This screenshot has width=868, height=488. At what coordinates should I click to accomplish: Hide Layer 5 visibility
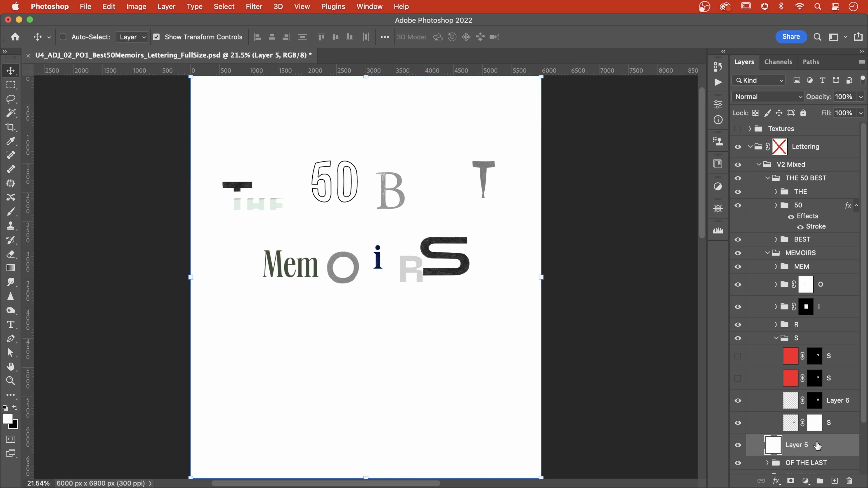click(x=738, y=445)
